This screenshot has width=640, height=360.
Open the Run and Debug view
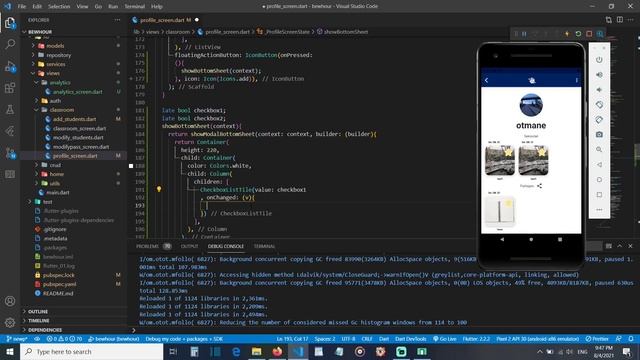point(10,66)
